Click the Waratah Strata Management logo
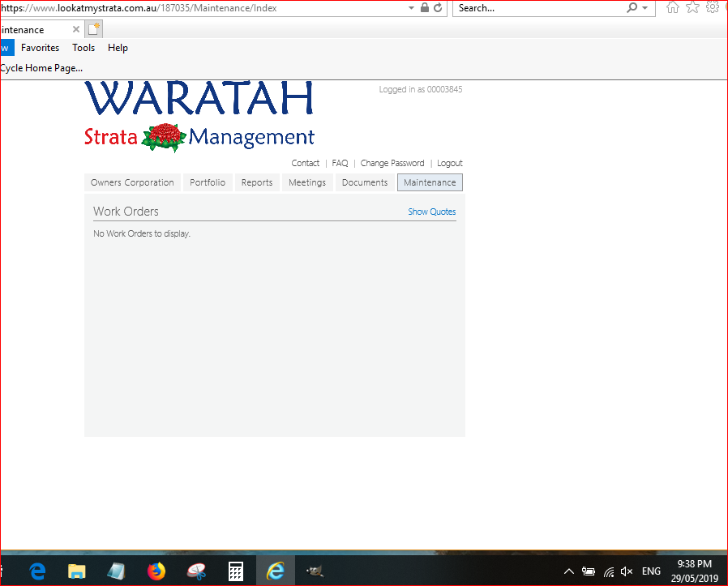 click(199, 117)
